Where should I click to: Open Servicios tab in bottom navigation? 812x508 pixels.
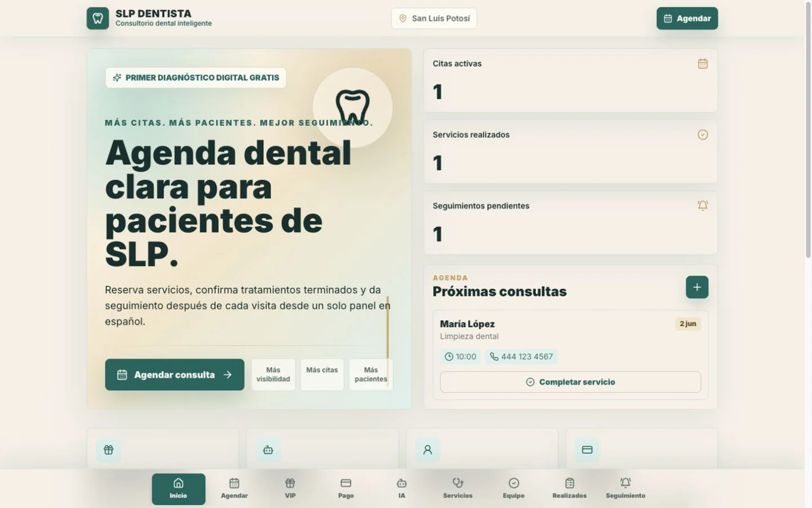click(x=457, y=489)
